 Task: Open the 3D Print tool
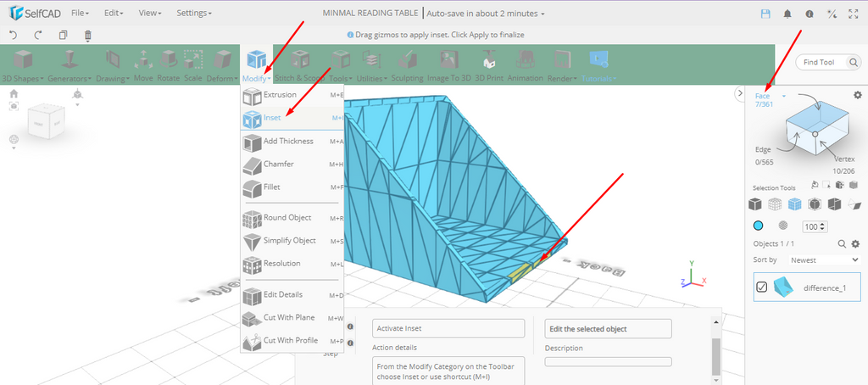click(x=488, y=65)
